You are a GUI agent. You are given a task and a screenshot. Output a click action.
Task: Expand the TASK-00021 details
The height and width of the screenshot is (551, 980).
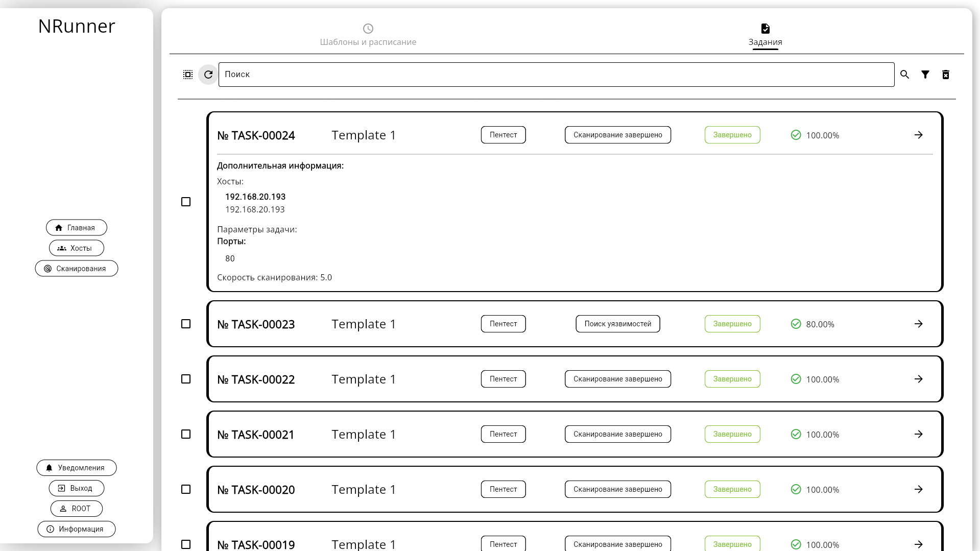[x=575, y=434]
